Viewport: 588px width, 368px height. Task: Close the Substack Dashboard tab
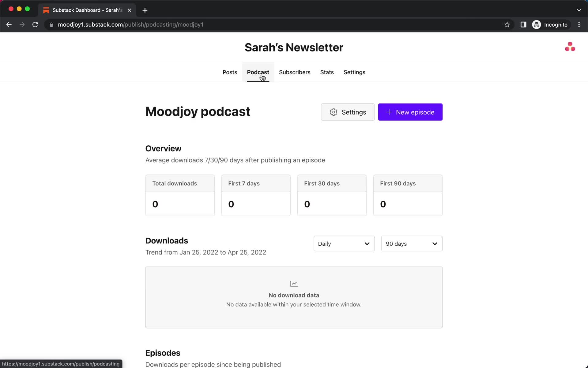click(130, 10)
